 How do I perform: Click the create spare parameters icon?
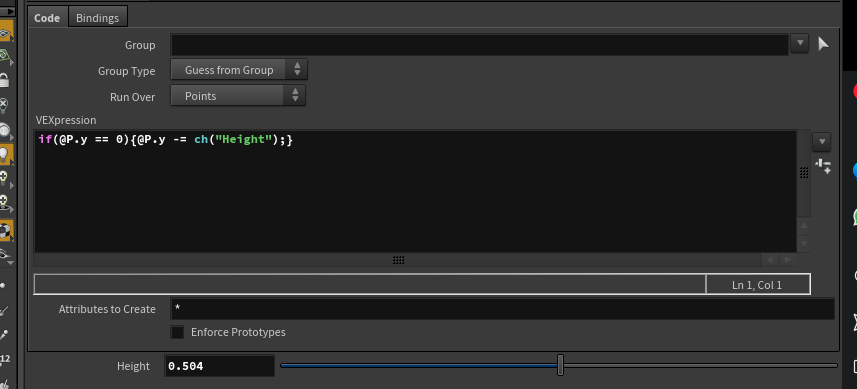[823, 166]
